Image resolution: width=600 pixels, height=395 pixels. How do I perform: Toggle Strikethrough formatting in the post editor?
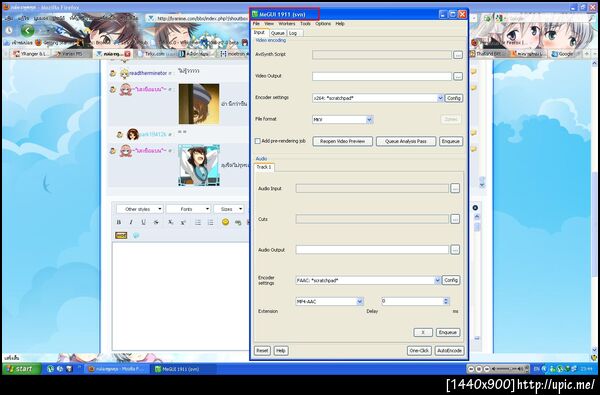pyautogui.click(x=156, y=222)
